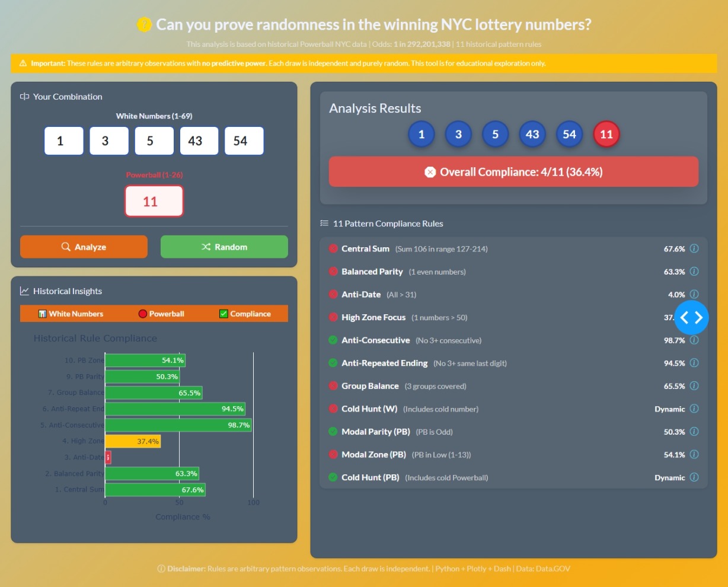Show info for Modal Parity (PB) rule
The height and width of the screenshot is (587, 728).
[x=694, y=432]
